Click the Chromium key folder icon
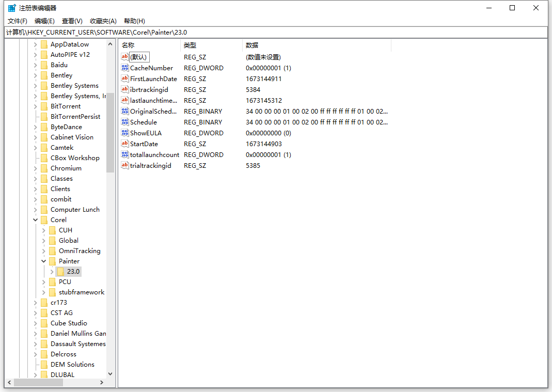 click(44, 168)
